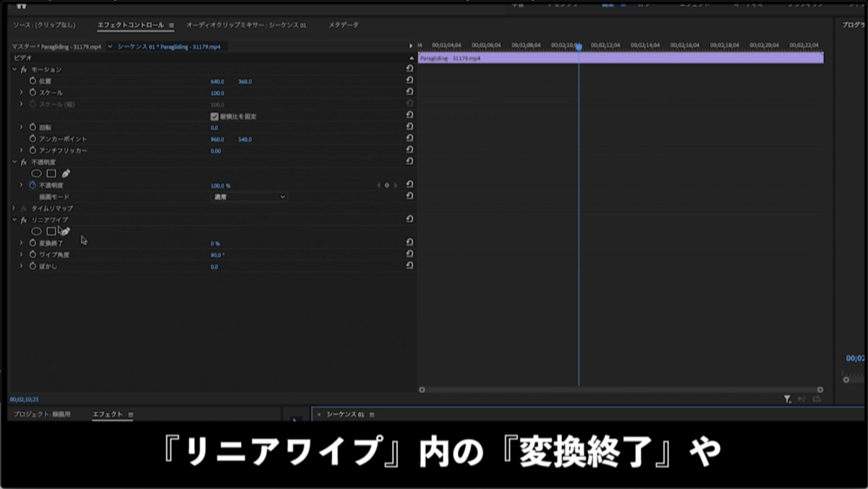Expand the 変換終了 parameter
Screen dimensions: 868x489
pyautogui.click(x=20, y=242)
